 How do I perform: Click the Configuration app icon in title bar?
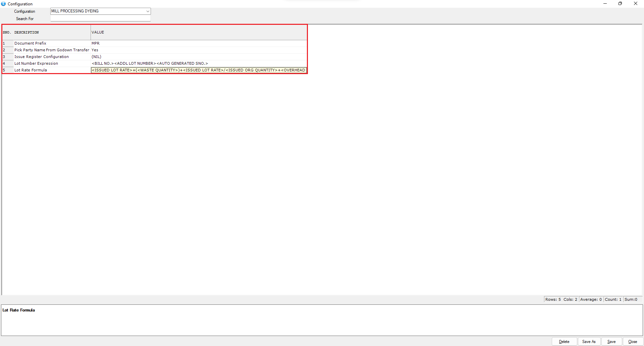pyautogui.click(x=3, y=4)
